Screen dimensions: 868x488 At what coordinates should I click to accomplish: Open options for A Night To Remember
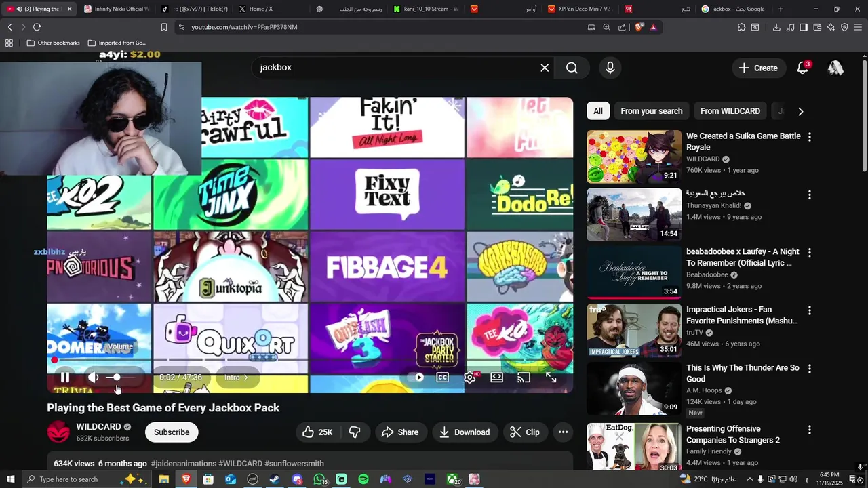point(809,252)
